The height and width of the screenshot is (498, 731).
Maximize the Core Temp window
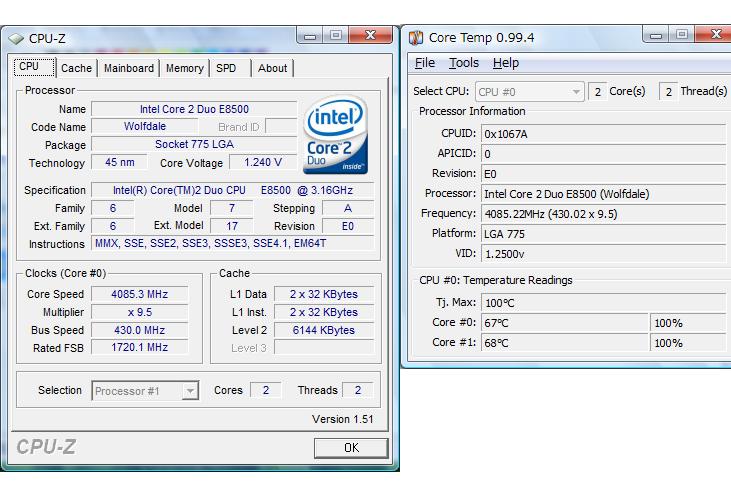click(682, 35)
